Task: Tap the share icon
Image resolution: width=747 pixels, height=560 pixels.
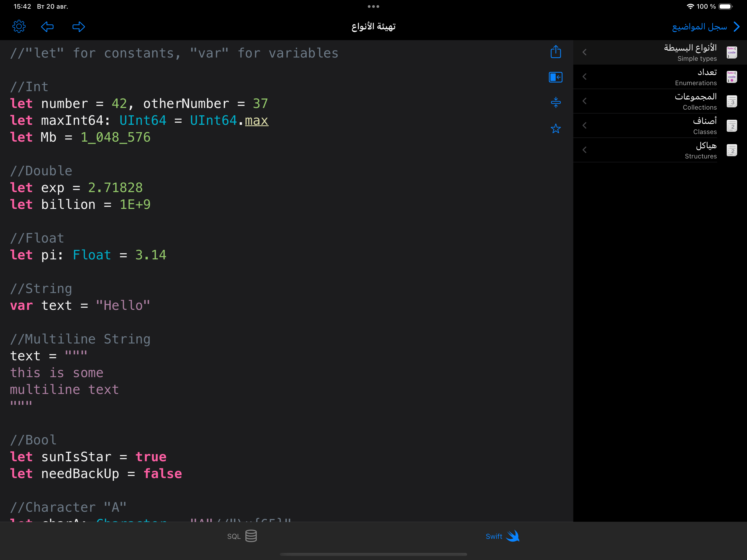Action: pyautogui.click(x=556, y=52)
